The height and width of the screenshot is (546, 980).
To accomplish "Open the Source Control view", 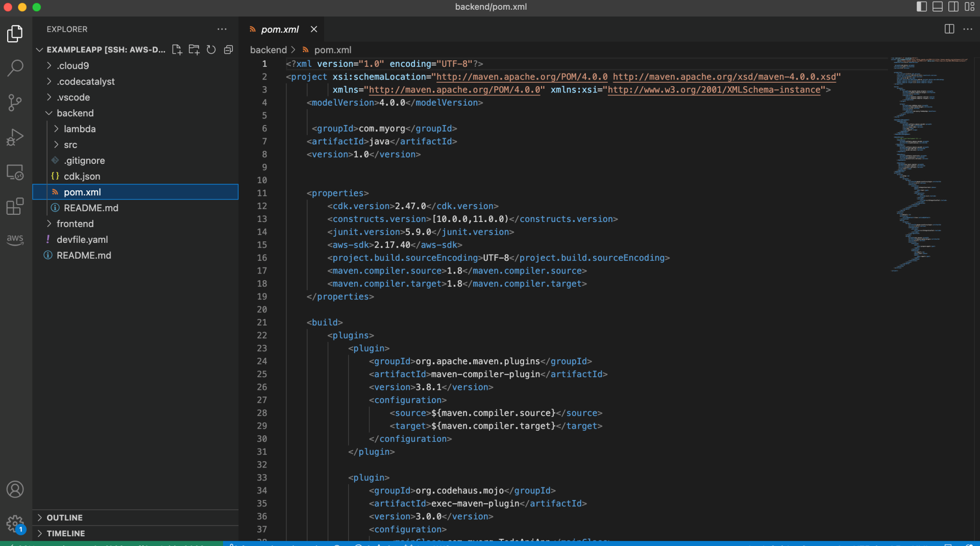I will click(15, 103).
